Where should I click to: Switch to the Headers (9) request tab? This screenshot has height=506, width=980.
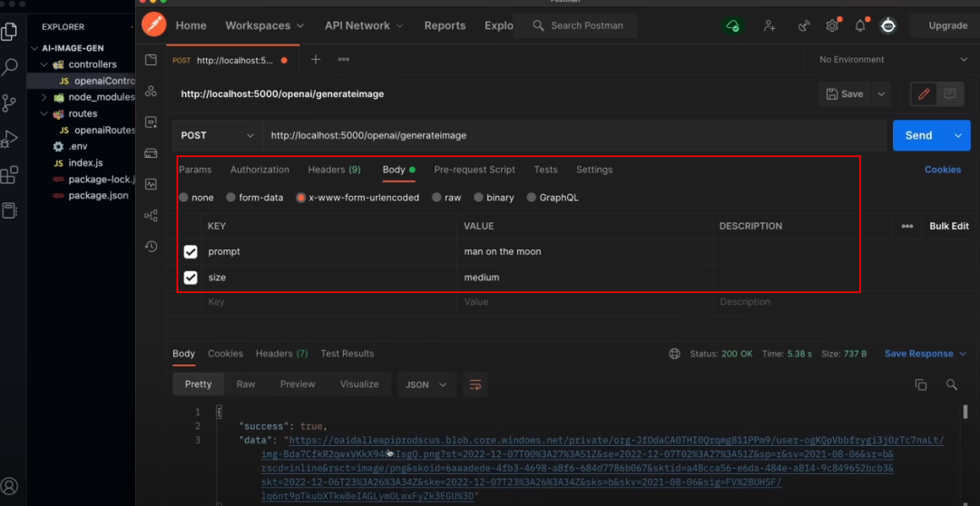[334, 170]
